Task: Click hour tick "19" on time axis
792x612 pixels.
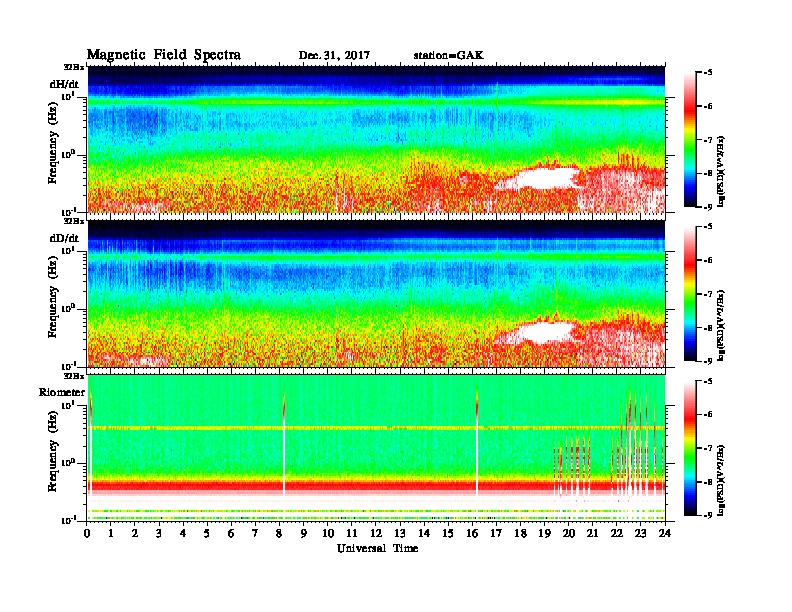Action: point(544,534)
